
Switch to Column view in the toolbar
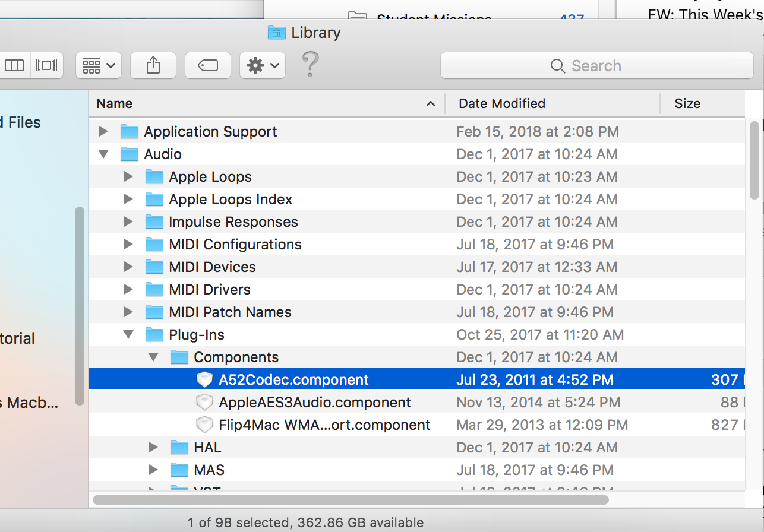pyautogui.click(x=14, y=65)
